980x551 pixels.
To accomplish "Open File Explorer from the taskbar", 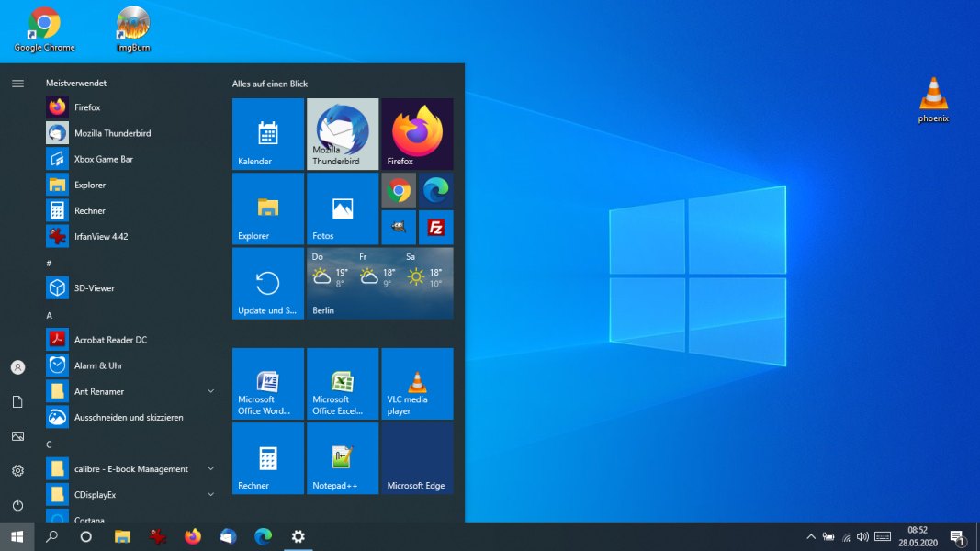I will [122, 536].
